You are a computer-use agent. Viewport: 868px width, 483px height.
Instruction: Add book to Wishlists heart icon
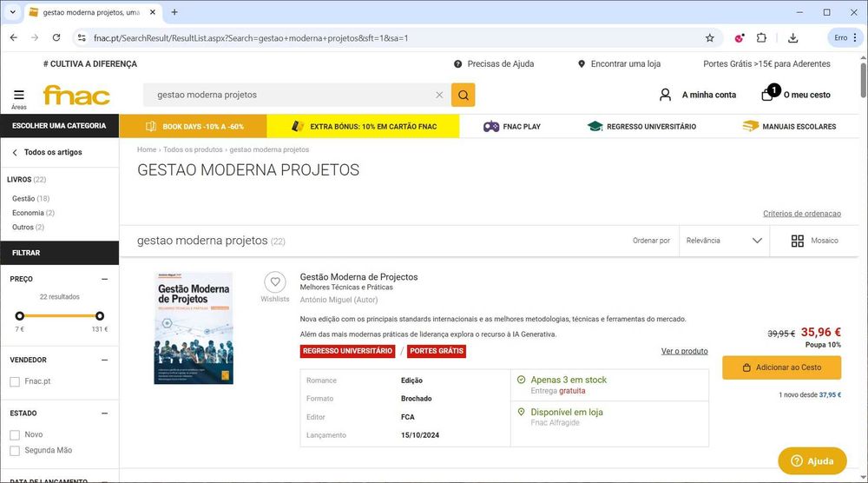275,282
